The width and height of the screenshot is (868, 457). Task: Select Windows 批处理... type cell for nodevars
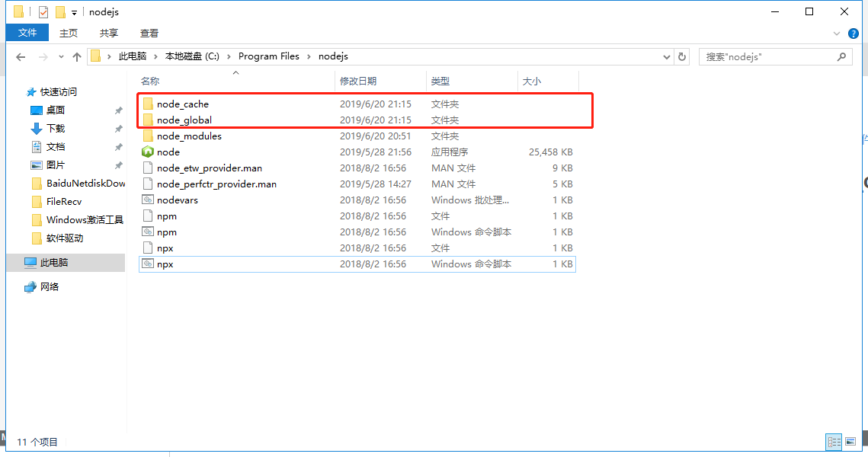coord(470,200)
